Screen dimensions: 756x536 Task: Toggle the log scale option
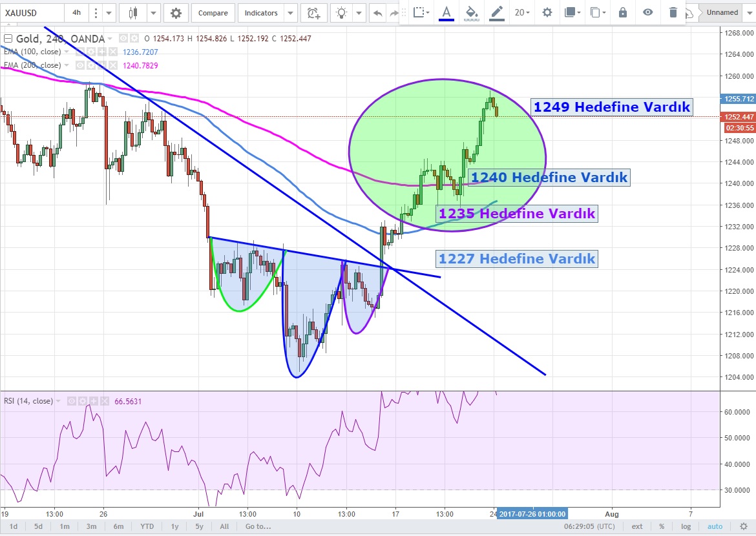[x=686, y=526]
